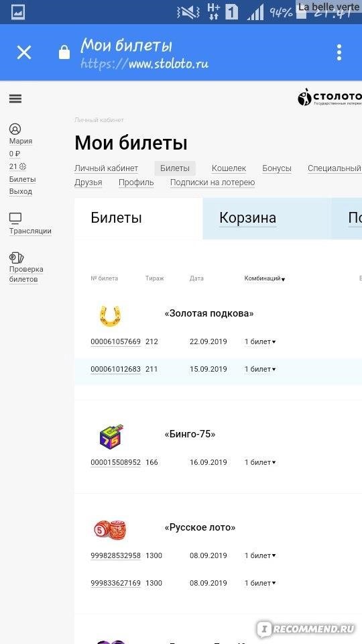
Task: Sort by Комбинаций column arrow
Action: pos(283,279)
